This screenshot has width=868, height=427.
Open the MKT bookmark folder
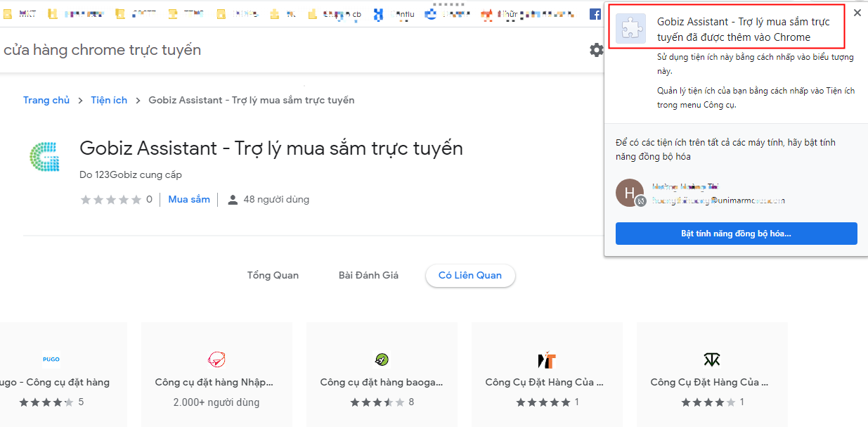(x=21, y=13)
